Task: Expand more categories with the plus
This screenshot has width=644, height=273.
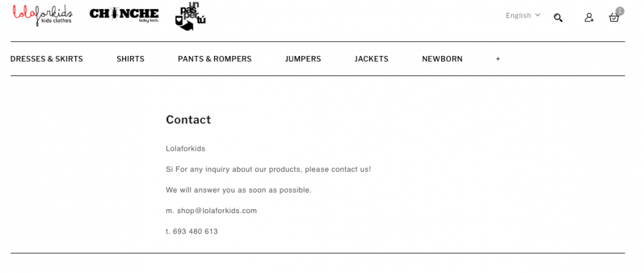Action: [498, 59]
